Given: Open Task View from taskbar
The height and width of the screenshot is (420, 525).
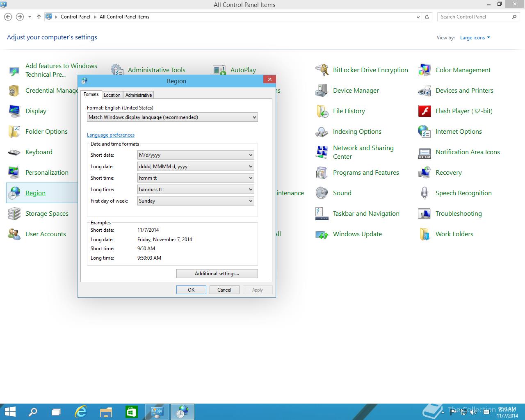Looking at the screenshot, I should (x=56, y=412).
